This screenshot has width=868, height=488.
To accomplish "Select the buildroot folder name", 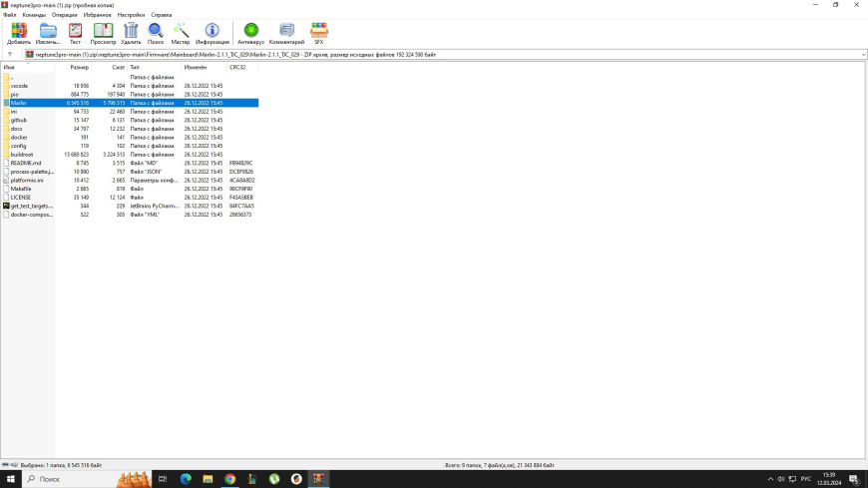I will pos(22,154).
